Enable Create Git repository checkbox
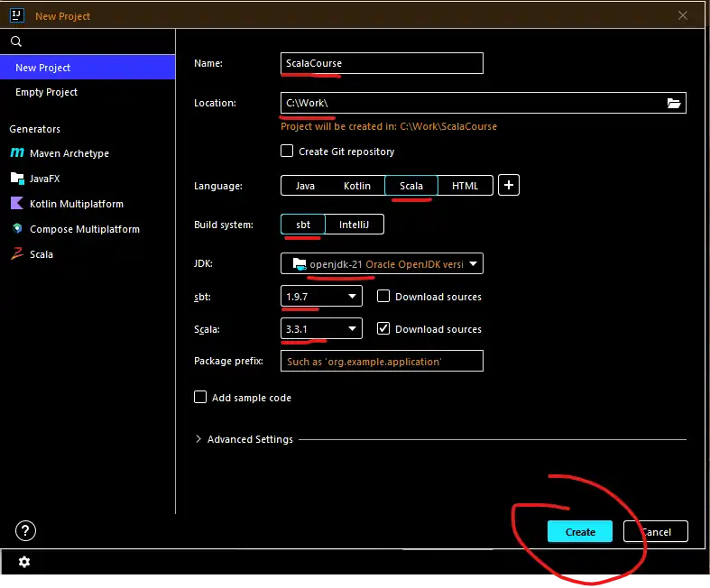 288,152
